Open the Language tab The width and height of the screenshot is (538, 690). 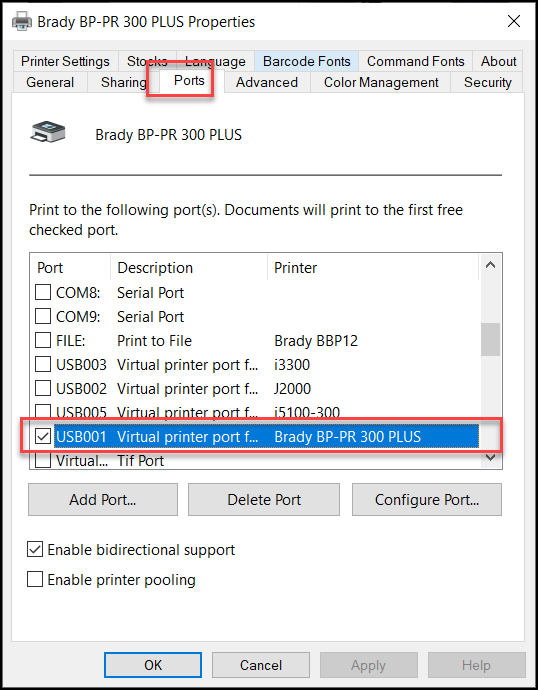(x=215, y=61)
